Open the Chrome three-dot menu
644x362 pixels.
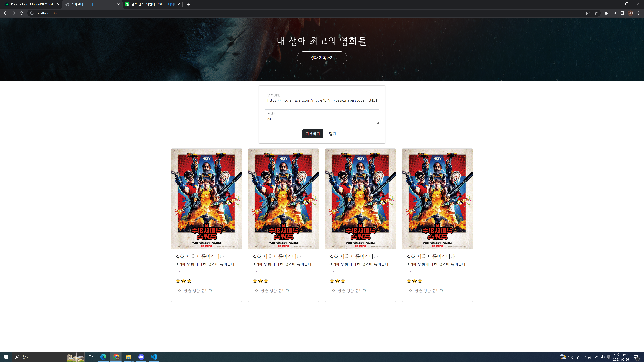638,13
